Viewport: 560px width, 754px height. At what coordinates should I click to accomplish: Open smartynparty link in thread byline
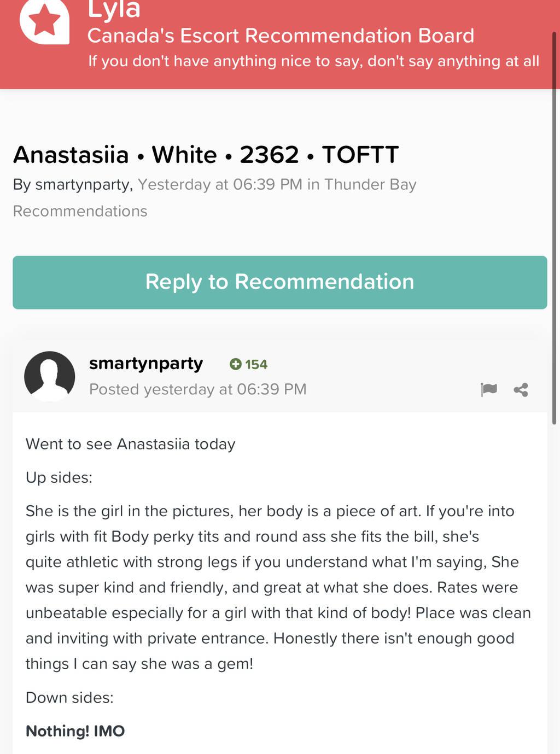pos(83,185)
